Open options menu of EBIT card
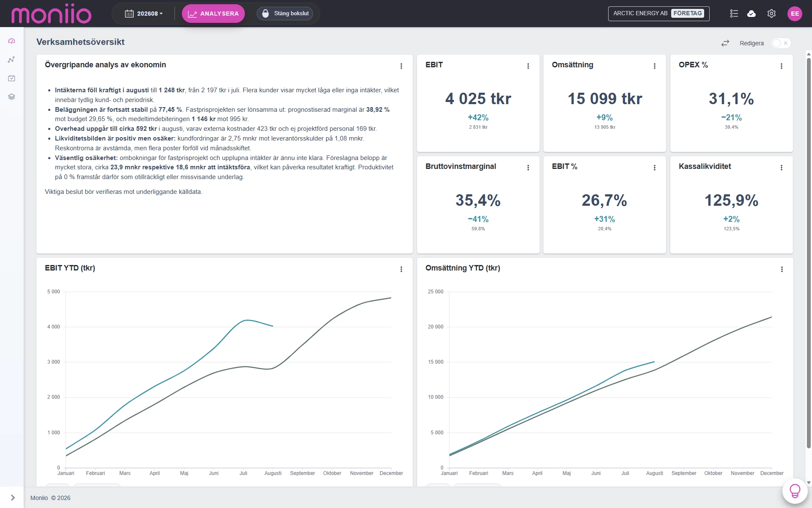812x508 pixels. click(x=528, y=66)
